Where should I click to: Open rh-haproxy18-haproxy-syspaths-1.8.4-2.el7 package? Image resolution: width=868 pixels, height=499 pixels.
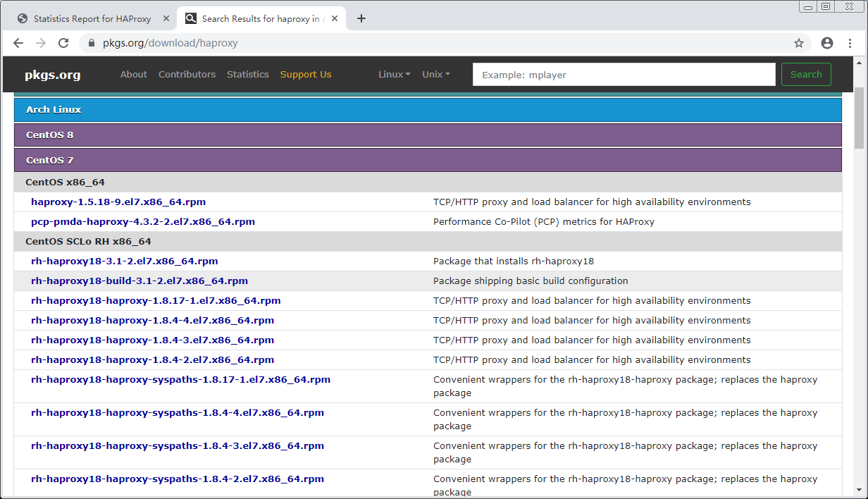(178, 479)
